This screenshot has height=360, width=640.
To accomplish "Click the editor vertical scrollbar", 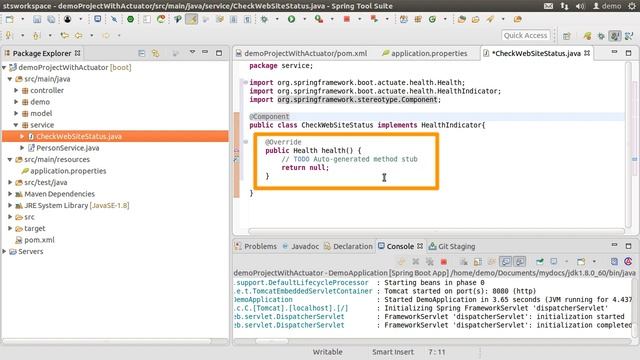I will click(629, 145).
